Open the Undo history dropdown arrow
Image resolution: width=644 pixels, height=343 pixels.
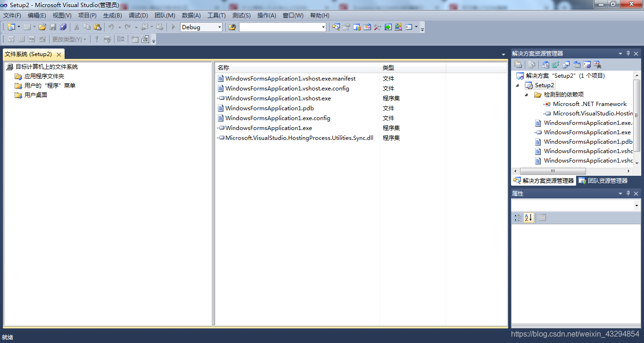[119, 27]
